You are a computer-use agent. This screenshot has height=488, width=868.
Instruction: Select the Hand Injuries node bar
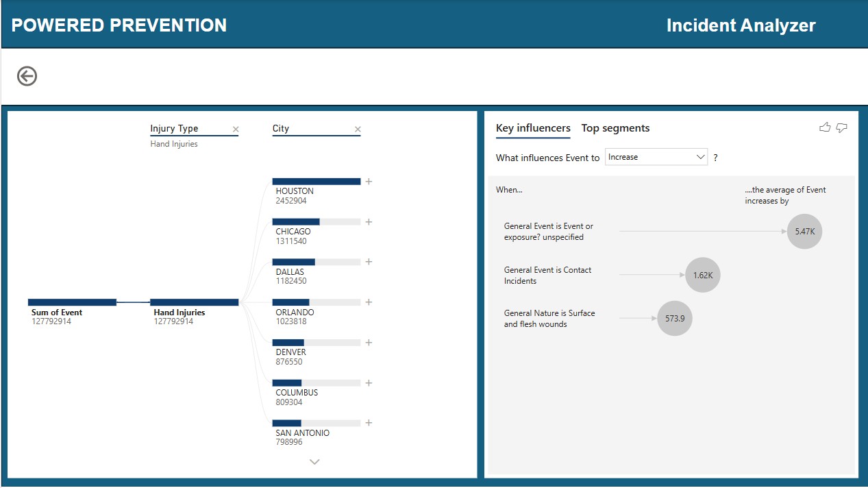pos(195,302)
